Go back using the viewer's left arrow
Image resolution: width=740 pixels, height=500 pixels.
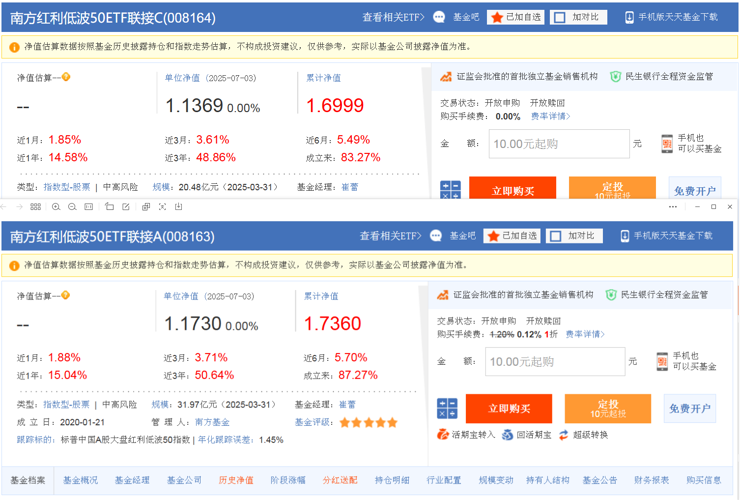coord(4,207)
